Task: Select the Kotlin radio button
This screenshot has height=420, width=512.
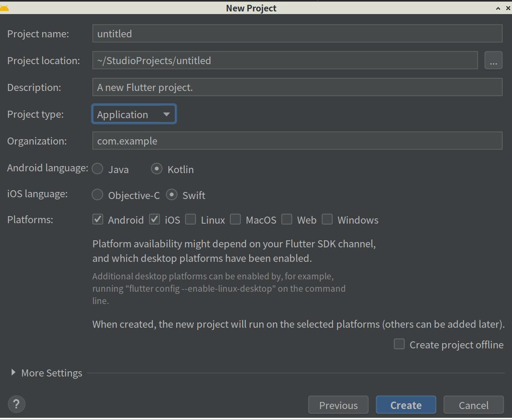Action: 156,169
